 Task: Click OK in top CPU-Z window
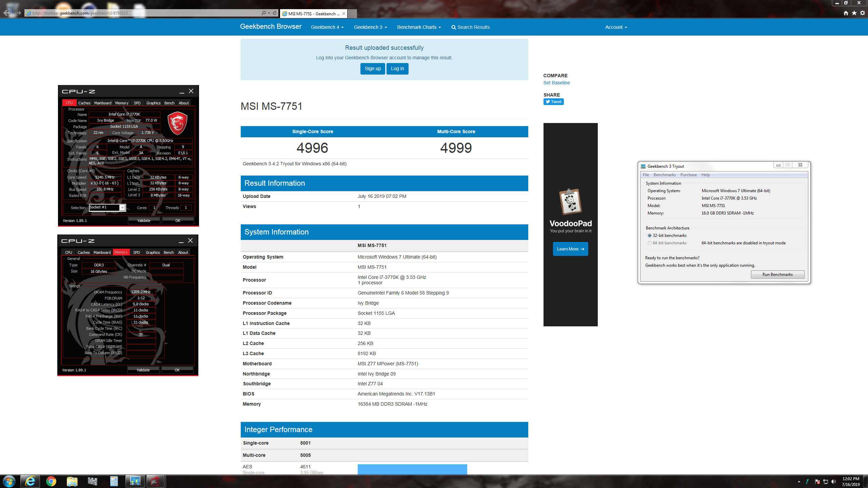pyautogui.click(x=178, y=221)
